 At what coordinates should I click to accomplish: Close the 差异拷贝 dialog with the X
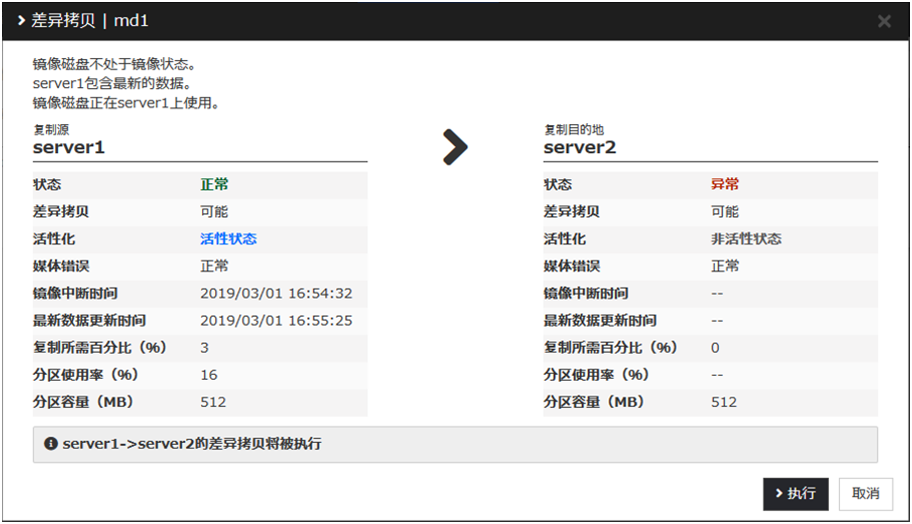point(884,21)
